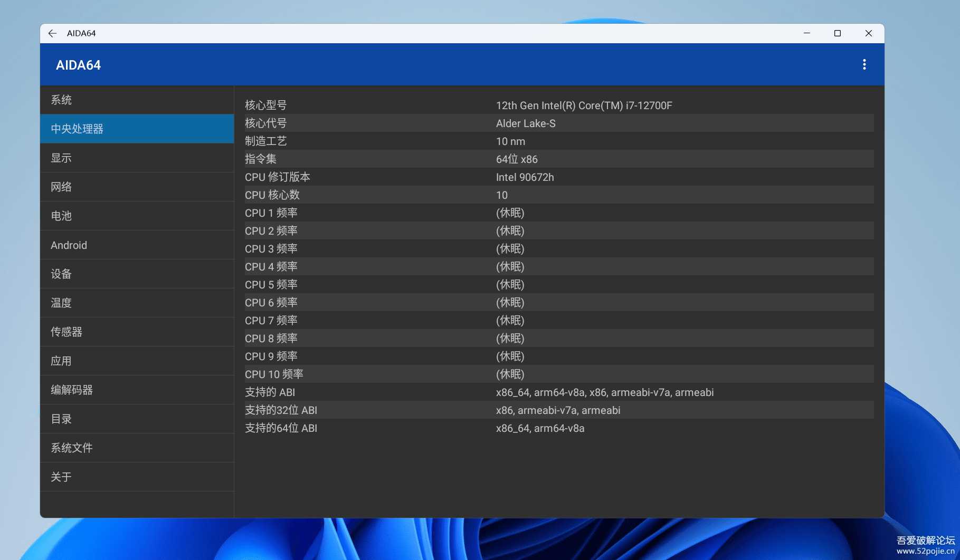Open the three-dot overflow menu
960x560 pixels.
pyautogui.click(x=864, y=64)
